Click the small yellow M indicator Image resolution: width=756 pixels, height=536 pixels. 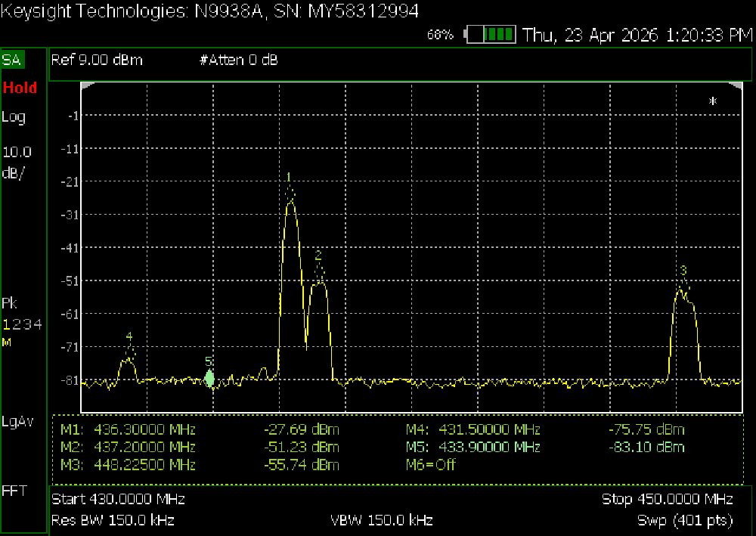point(7,342)
